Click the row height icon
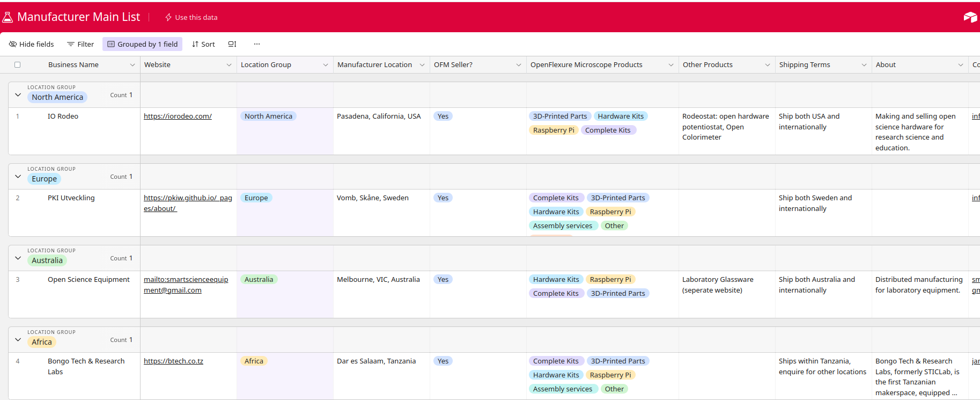Viewport: 980px width, 400px height. pyautogui.click(x=232, y=44)
